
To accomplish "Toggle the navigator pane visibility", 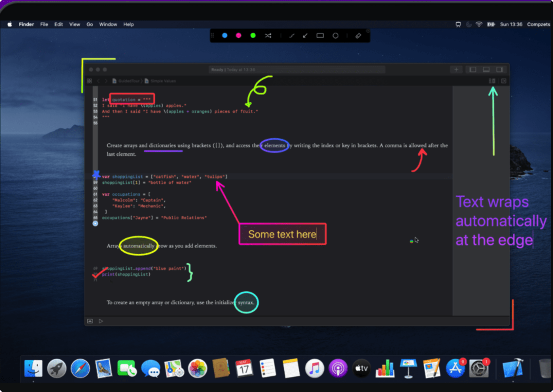I will 472,69.
